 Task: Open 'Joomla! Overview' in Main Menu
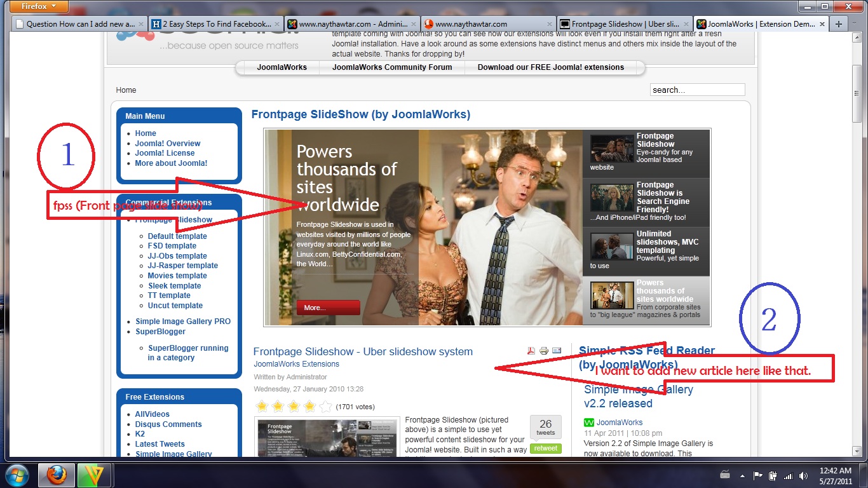coord(168,144)
